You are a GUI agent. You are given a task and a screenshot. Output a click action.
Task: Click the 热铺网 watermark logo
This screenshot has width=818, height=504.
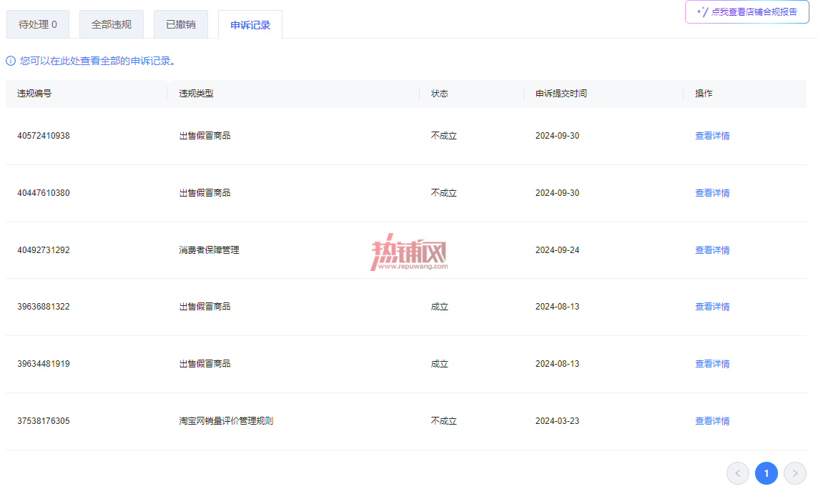(409, 252)
